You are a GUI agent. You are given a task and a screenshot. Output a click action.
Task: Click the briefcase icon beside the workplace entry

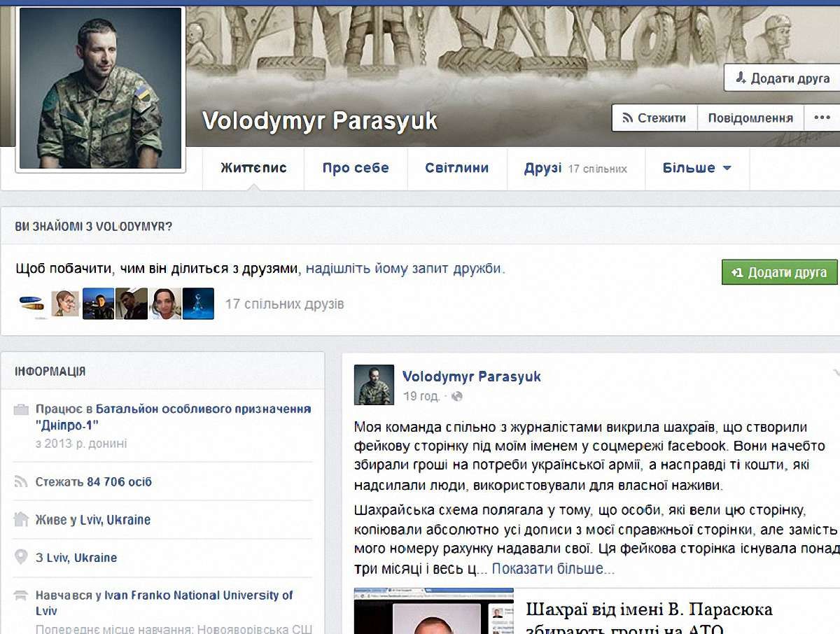[x=21, y=409]
